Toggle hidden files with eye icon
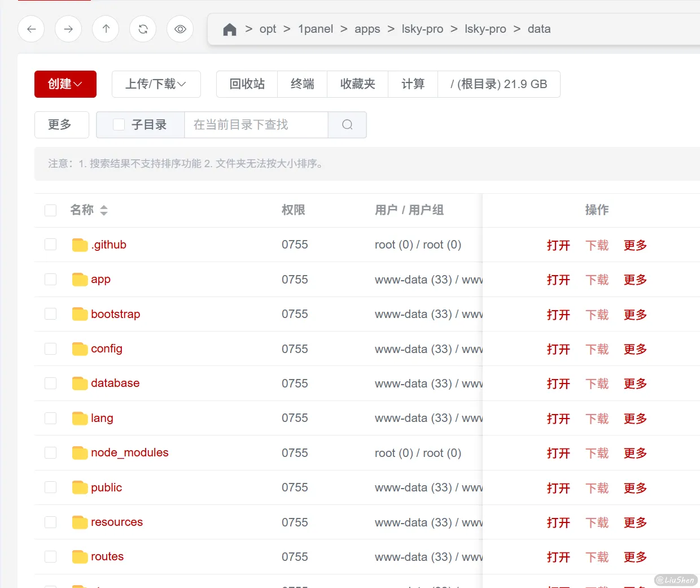Image resolution: width=700 pixels, height=588 pixels. [x=180, y=29]
